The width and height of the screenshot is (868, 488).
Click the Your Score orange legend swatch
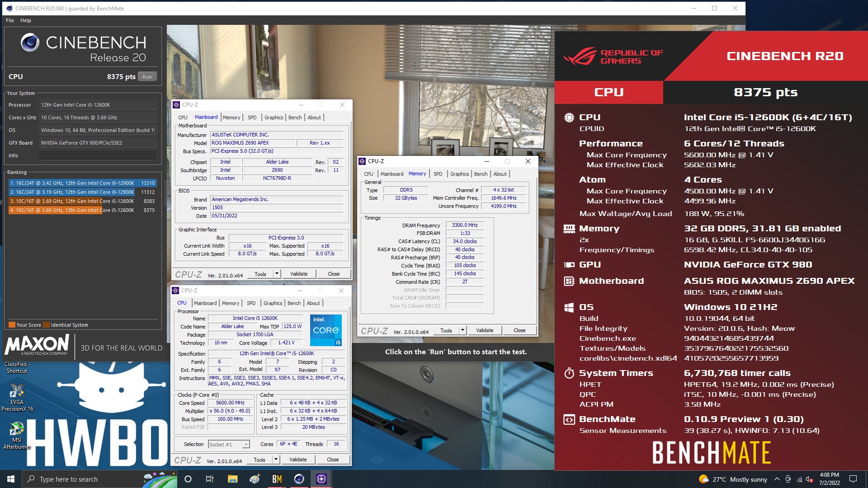12,324
